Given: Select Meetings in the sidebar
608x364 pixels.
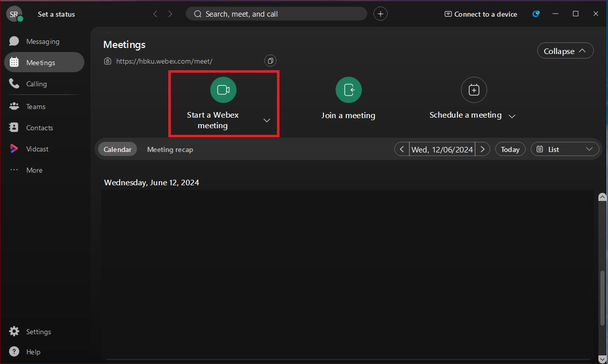Looking at the screenshot, I should click(44, 63).
